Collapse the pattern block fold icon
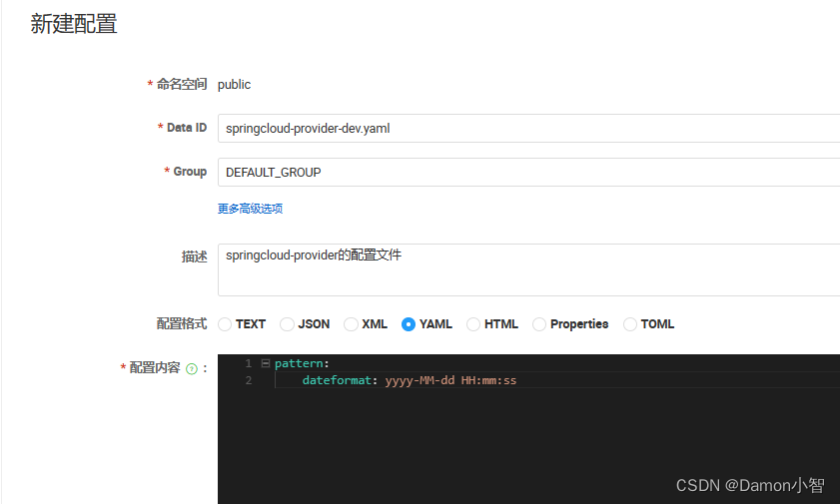The image size is (840, 504). click(x=265, y=363)
